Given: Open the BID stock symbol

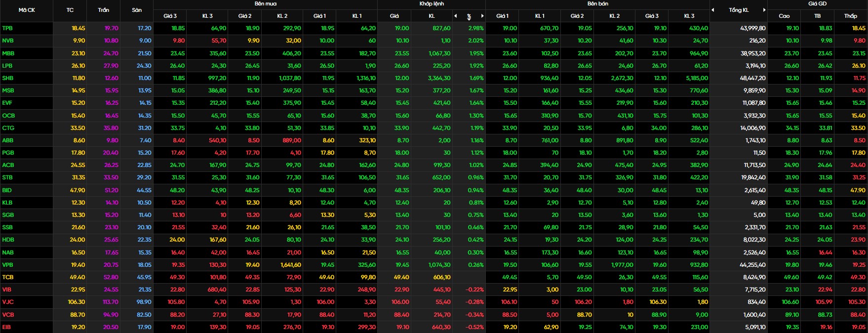Looking at the screenshot, I should (x=7, y=190).
